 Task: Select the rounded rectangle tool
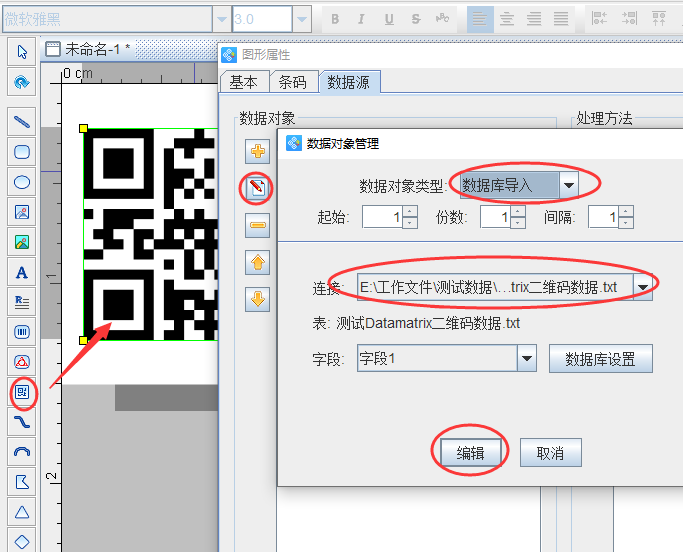click(22, 152)
